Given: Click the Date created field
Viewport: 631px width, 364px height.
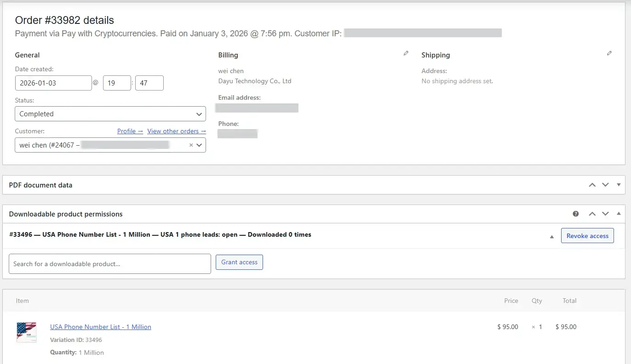Looking at the screenshot, I should [x=53, y=83].
